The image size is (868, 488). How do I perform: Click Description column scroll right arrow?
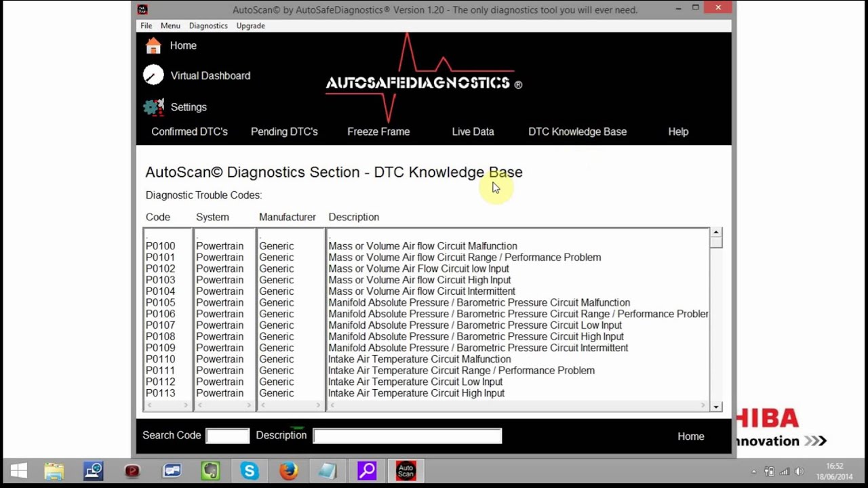[x=703, y=405]
